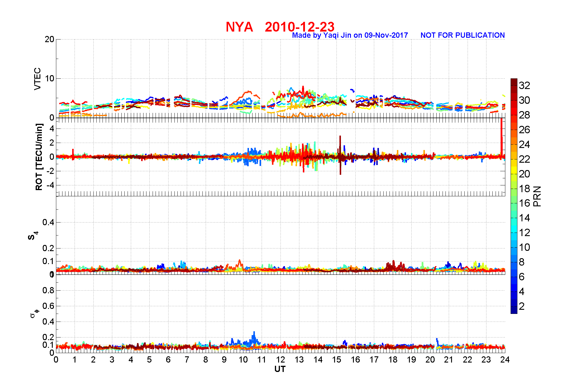Click x-axis tick label 3
The width and height of the screenshot is (561, 392).
tap(112, 360)
